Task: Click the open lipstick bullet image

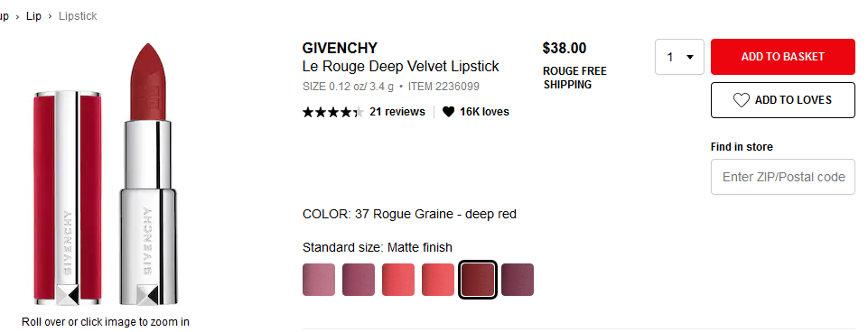Action: [148, 174]
